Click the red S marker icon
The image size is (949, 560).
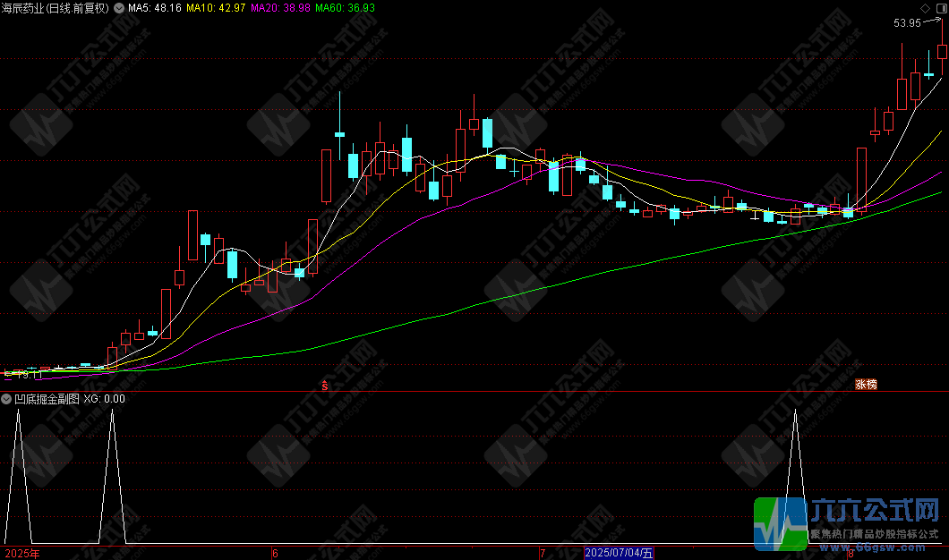[325, 386]
